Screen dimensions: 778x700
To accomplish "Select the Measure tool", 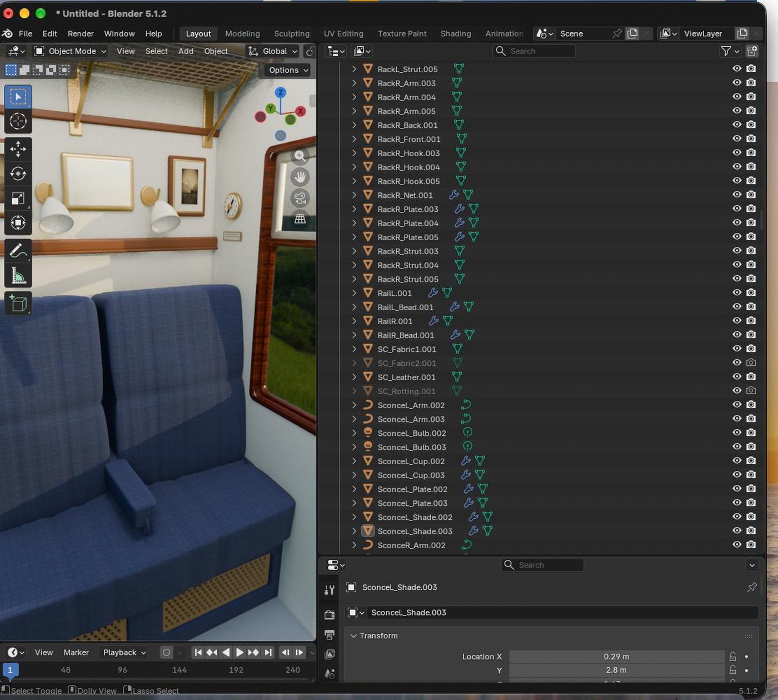I will tap(18, 275).
